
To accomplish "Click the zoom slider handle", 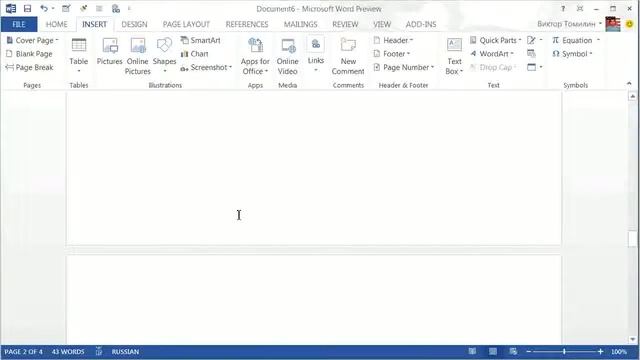I will (564, 351).
